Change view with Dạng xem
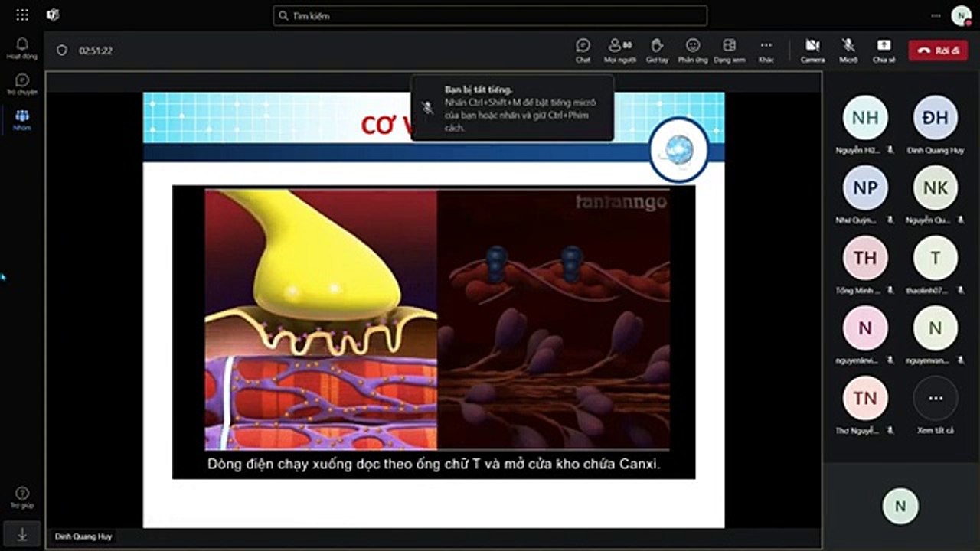Image resolution: width=980 pixels, height=551 pixels. tap(730, 51)
